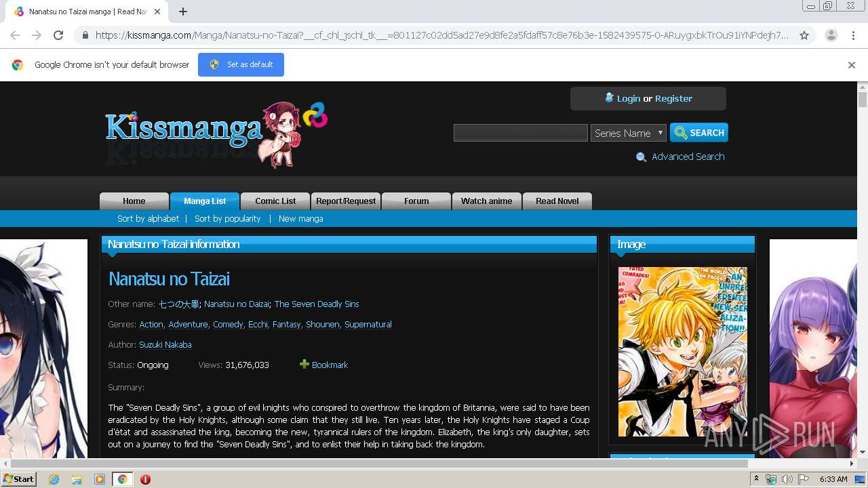Click the browser forward arrow

[37, 35]
